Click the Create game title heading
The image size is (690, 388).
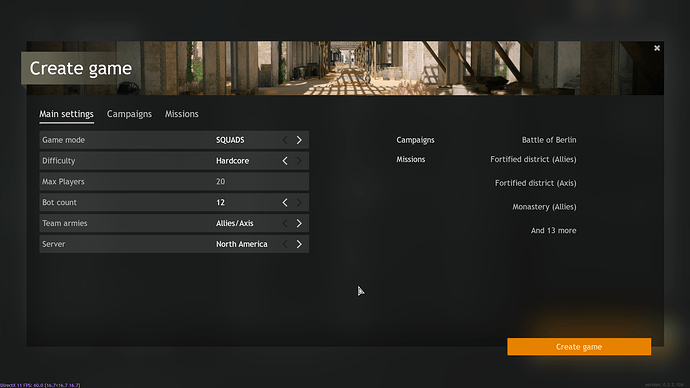pyautogui.click(x=81, y=68)
